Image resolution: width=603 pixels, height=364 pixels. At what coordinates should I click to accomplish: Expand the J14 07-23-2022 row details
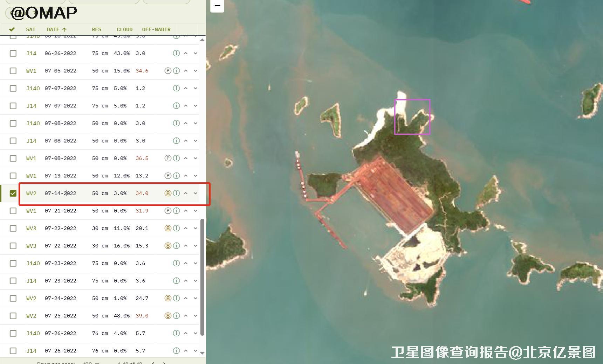point(196,281)
